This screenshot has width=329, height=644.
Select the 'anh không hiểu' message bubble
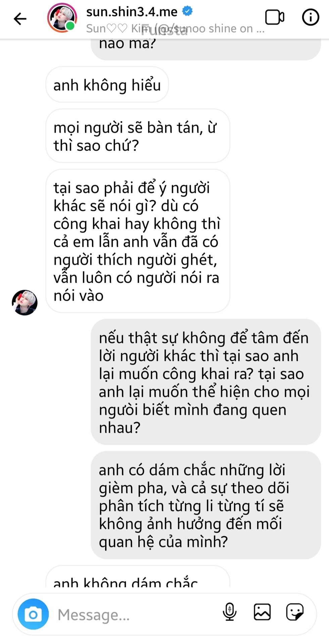coord(107,85)
